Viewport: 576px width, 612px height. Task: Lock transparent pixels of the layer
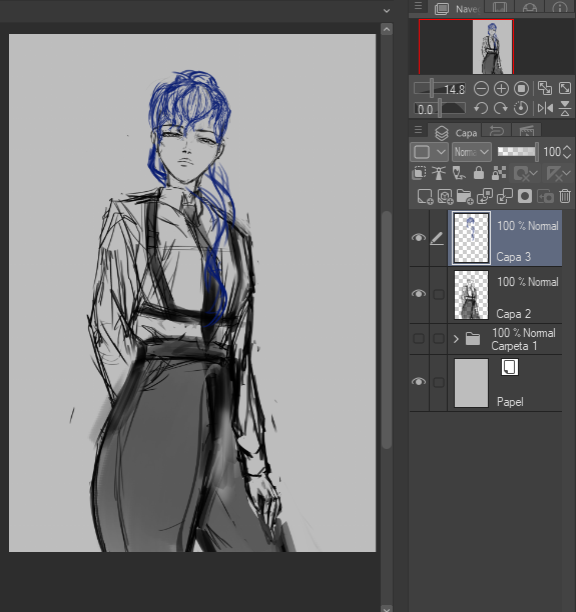[499, 173]
